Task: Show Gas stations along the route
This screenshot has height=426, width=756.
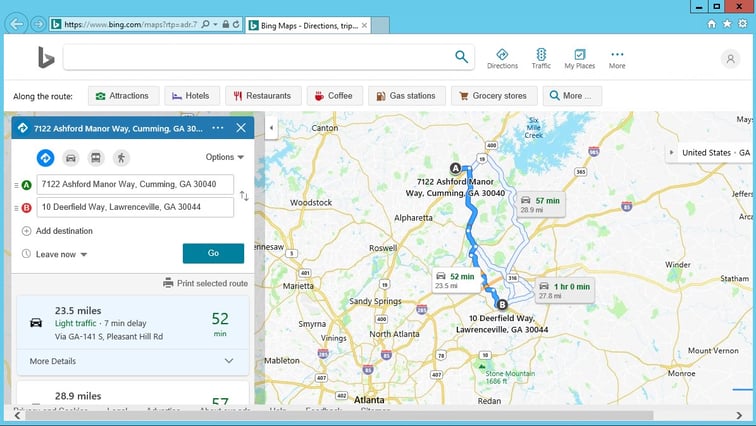Action: tap(406, 96)
